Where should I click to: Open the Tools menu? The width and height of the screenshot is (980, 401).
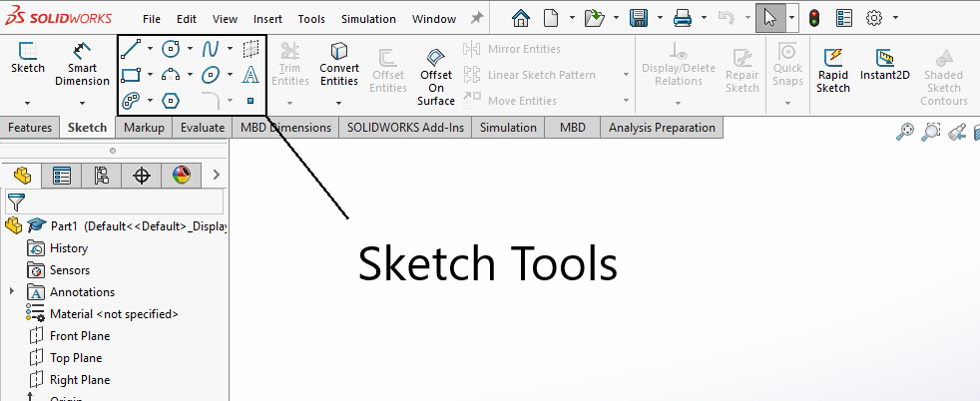(311, 19)
